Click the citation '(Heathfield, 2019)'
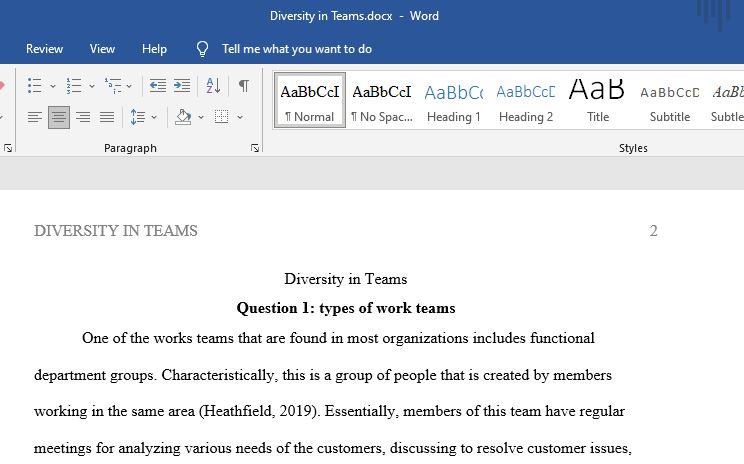 coord(259,411)
